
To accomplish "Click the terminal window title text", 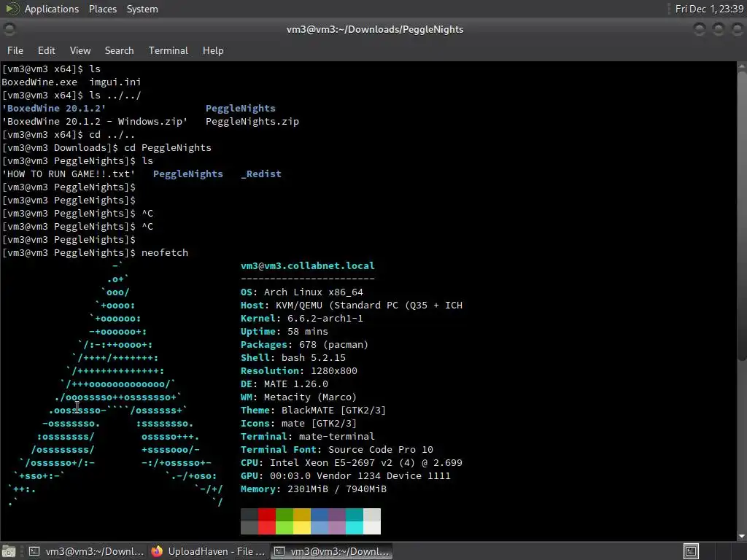I will pos(375,29).
